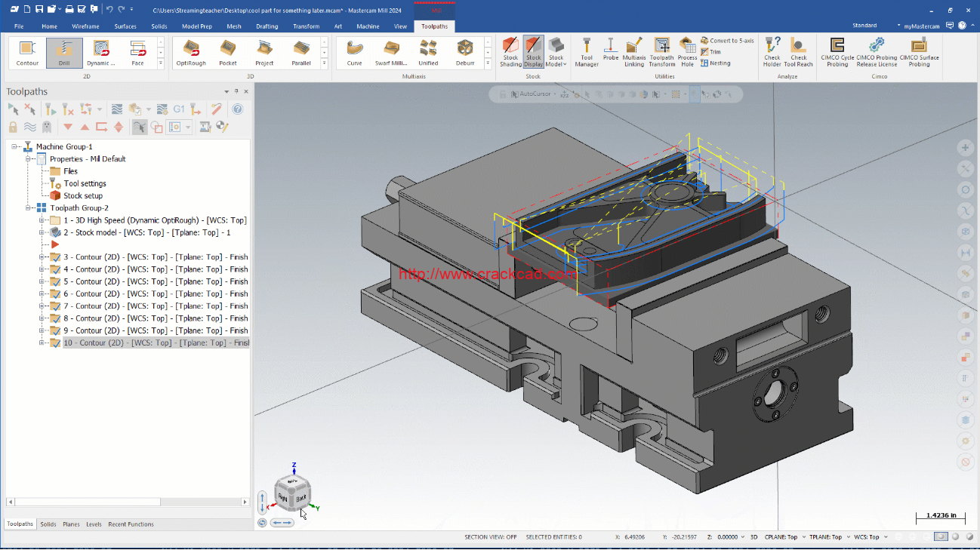The image size is (980, 550).
Task: Open the File menu
Action: pos(19,26)
